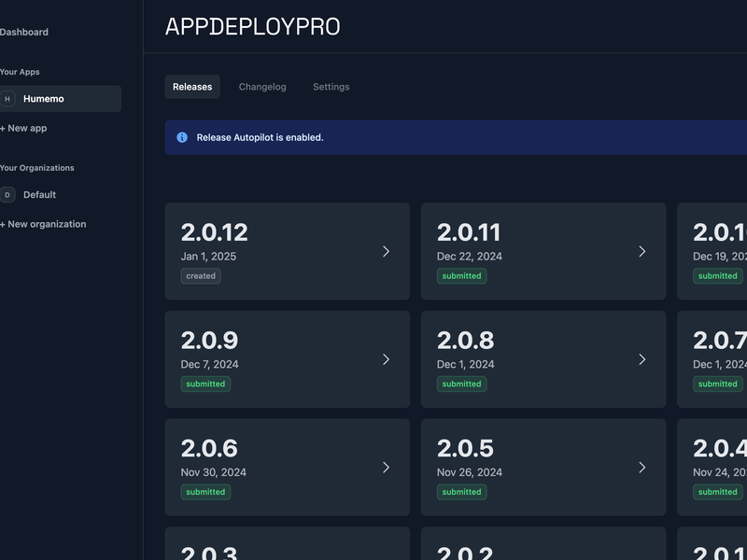The width and height of the screenshot is (747, 560).
Task: Click the Default organization avatar icon
Action: coord(8,195)
